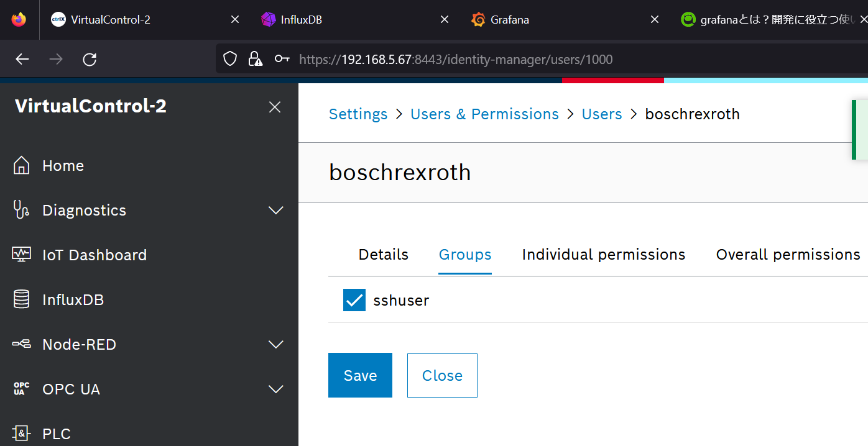
Task: Switch to the Details tab
Action: pos(384,255)
